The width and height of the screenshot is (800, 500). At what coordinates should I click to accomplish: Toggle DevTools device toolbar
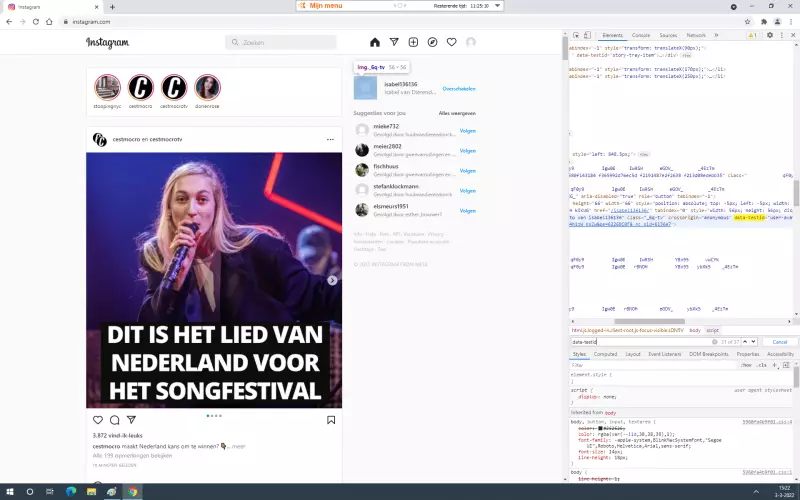tap(587, 35)
